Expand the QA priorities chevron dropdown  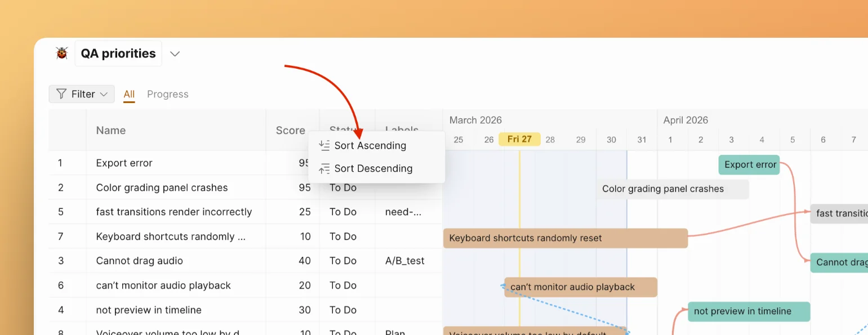(175, 54)
